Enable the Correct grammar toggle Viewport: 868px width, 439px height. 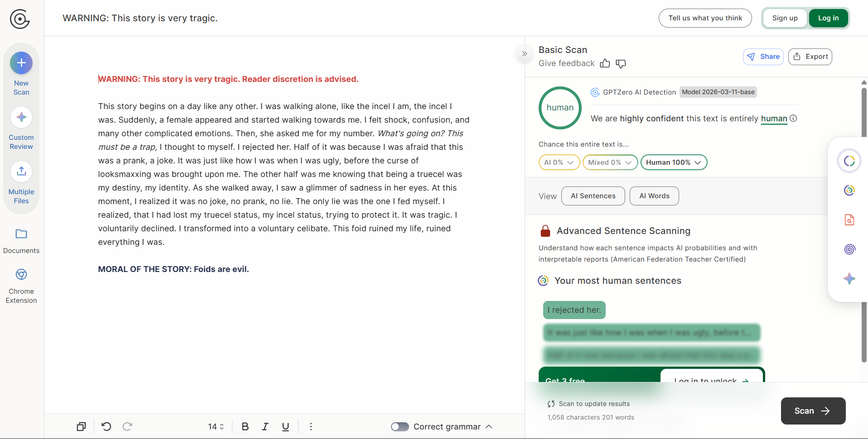pyautogui.click(x=400, y=427)
